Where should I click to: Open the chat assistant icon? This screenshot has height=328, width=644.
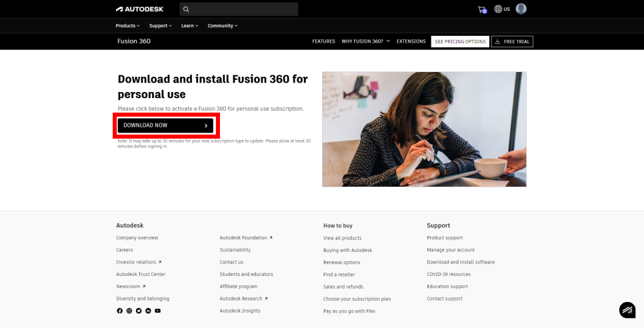(x=627, y=310)
